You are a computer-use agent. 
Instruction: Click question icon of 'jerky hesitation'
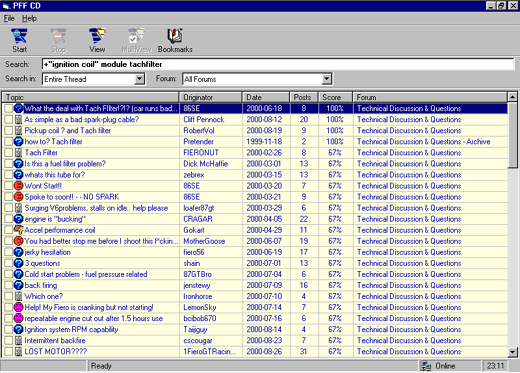pyautogui.click(x=18, y=252)
